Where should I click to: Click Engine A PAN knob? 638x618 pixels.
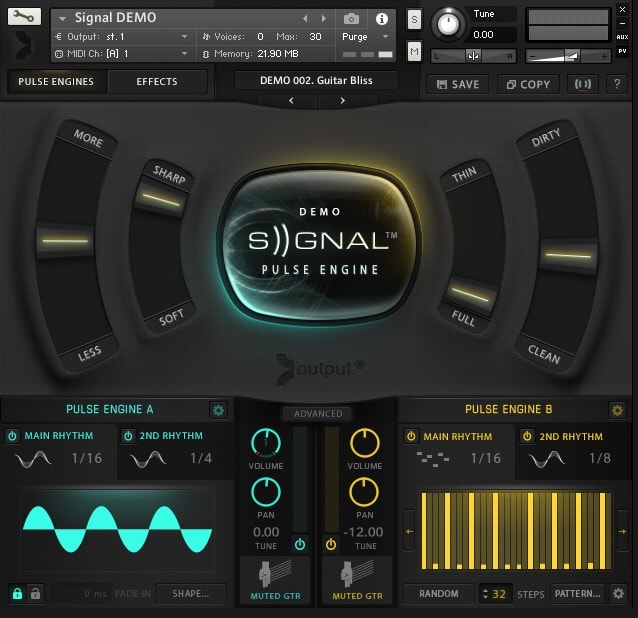(266, 492)
